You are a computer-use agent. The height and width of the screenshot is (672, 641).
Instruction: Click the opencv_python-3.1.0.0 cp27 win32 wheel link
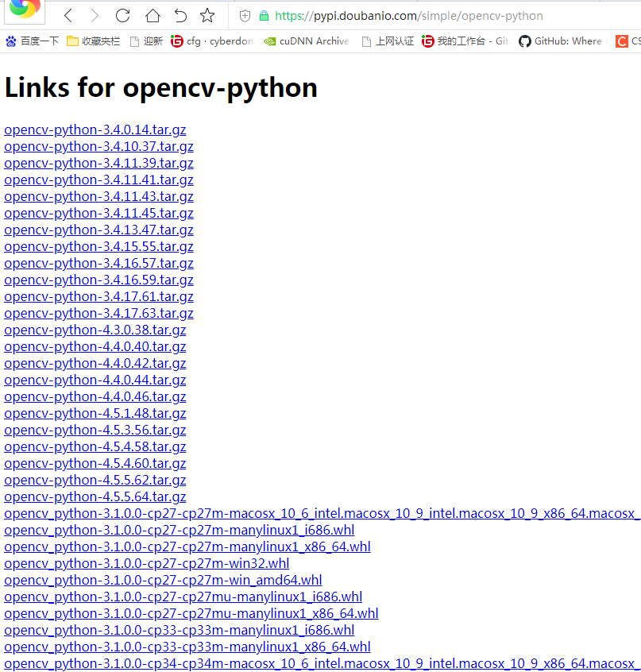(x=146, y=563)
